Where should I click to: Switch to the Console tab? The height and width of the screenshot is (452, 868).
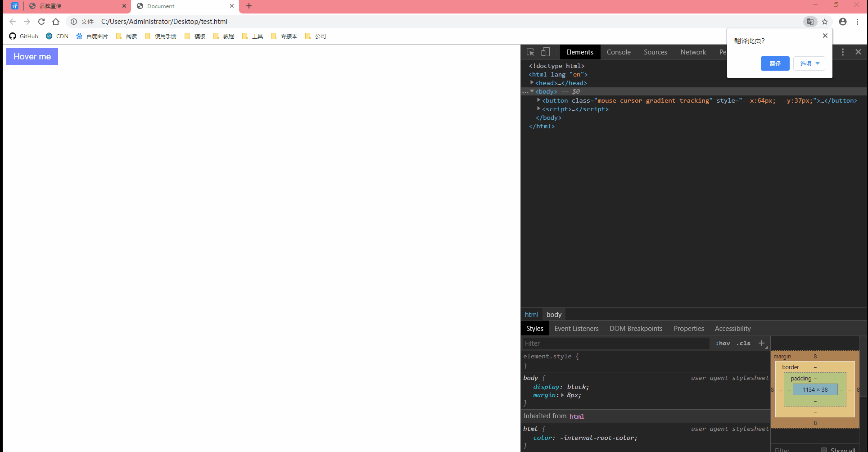619,52
